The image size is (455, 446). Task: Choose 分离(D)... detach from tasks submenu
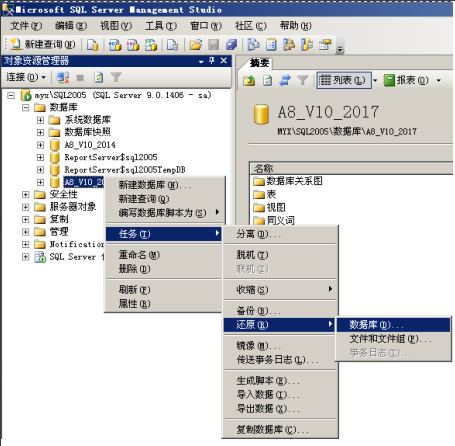coord(280,234)
